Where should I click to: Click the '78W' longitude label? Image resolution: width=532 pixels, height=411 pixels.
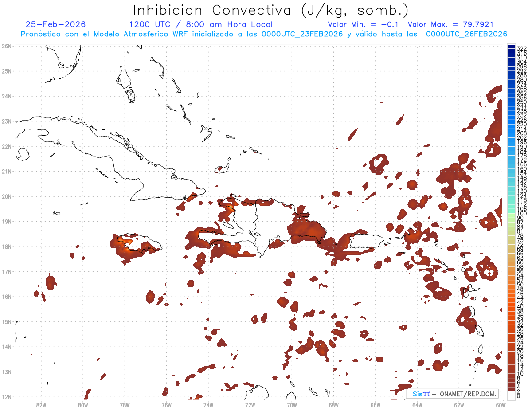point(125,405)
